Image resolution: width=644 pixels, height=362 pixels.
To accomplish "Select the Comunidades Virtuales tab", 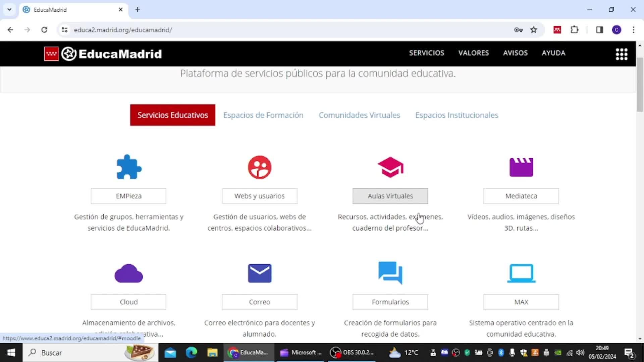I will 359,115.
